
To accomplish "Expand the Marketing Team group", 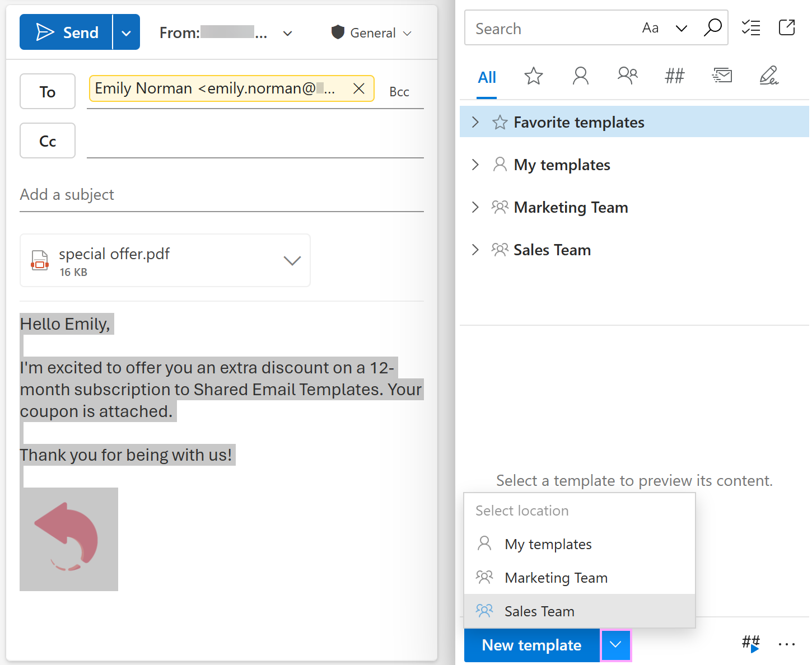I will pyautogui.click(x=475, y=207).
